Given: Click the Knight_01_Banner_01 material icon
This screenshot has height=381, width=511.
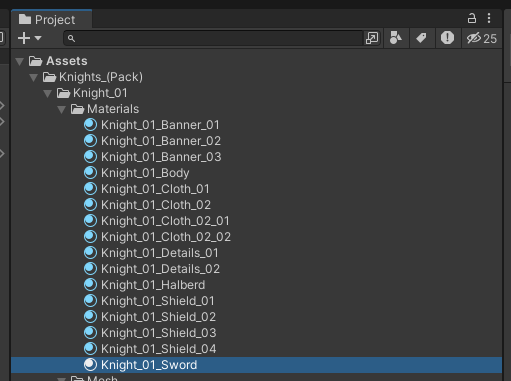Looking at the screenshot, I should pos(90,125).
